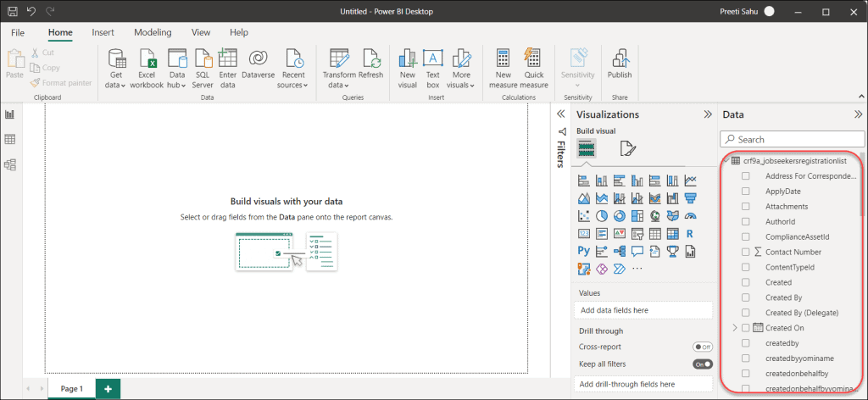868x400 pixels.
Task: Switch to the Help ribbon tab
Action: [x=238, y=33]
